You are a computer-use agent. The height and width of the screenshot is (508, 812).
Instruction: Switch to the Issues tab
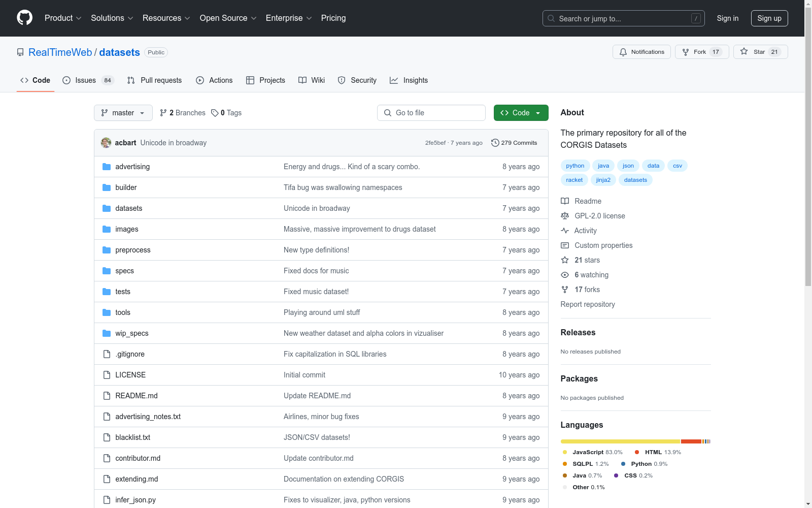tap(88, 80)
